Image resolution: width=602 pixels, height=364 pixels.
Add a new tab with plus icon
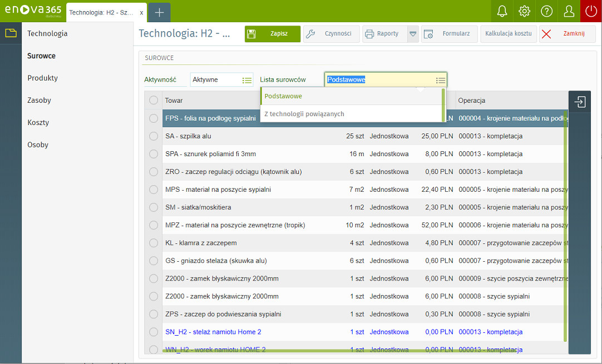(159, 13)
